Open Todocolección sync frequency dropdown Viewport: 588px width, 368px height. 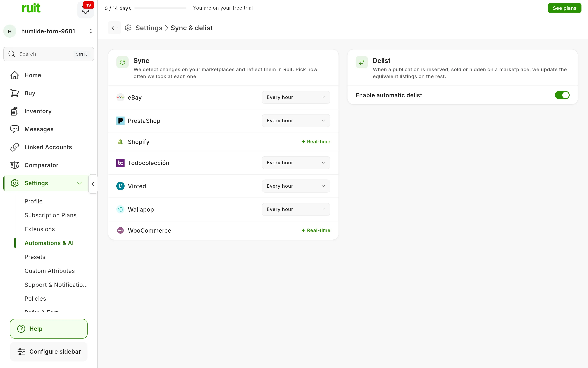point(296,163)
